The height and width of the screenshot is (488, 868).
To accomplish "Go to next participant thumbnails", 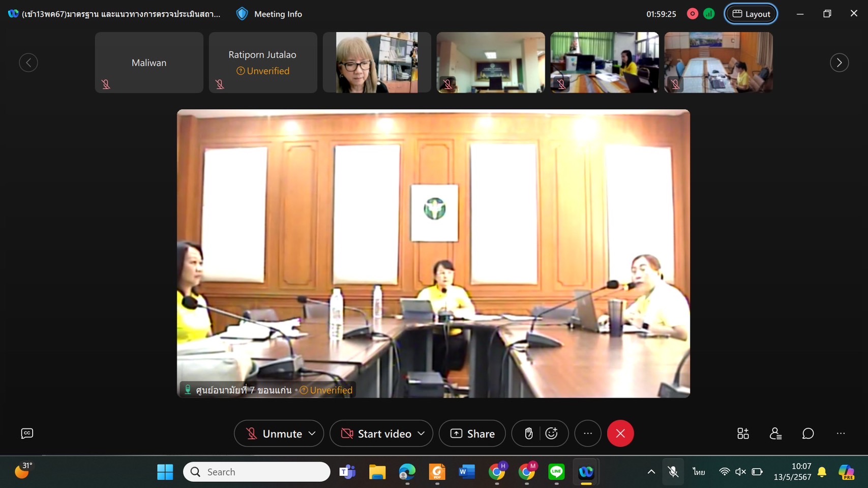I will [x=839, y=63].
